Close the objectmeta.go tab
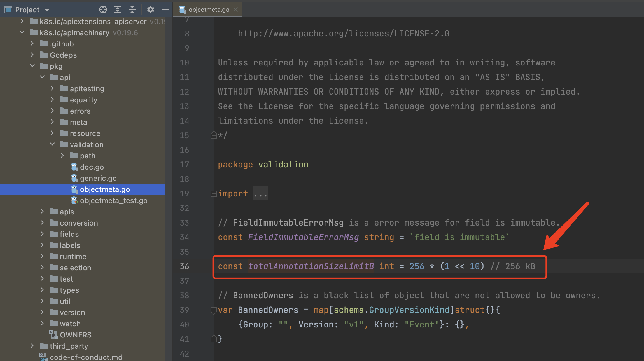 [236, 10]
